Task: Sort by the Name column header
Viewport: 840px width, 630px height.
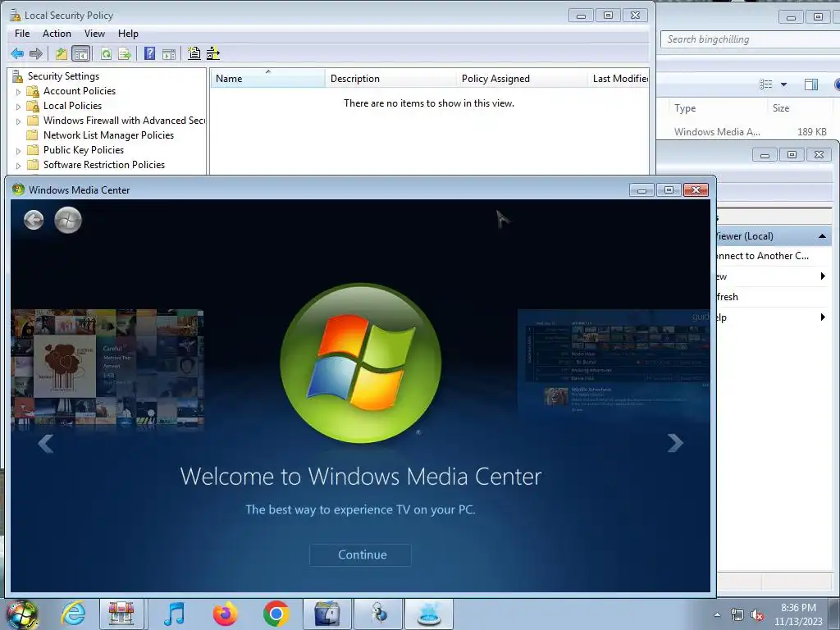Action: point(267,78)
